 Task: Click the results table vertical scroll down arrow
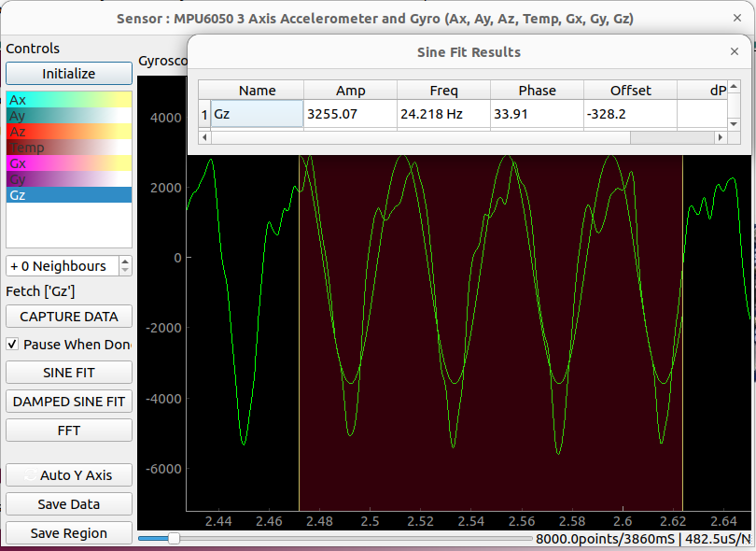[735, 122]
